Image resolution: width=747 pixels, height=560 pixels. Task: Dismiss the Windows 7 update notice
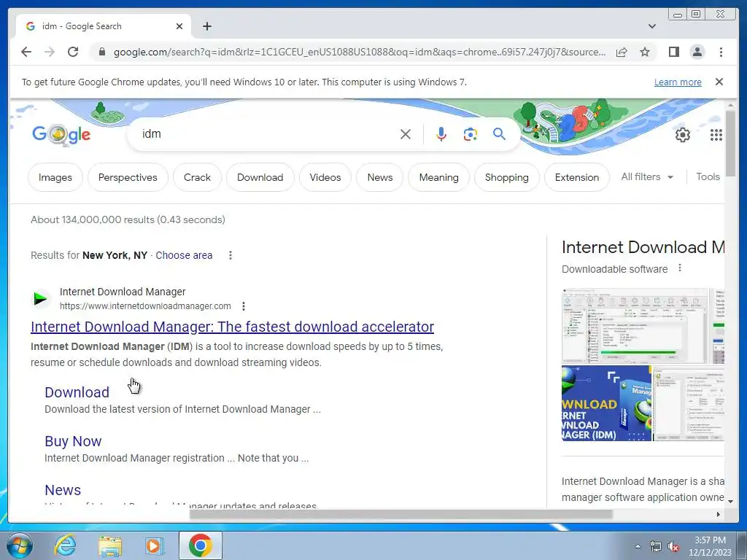tap(719, 82)
